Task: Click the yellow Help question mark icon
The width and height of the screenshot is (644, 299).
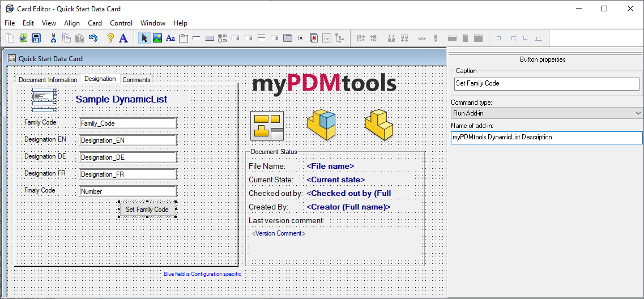Action: click(x=110, y=38)
